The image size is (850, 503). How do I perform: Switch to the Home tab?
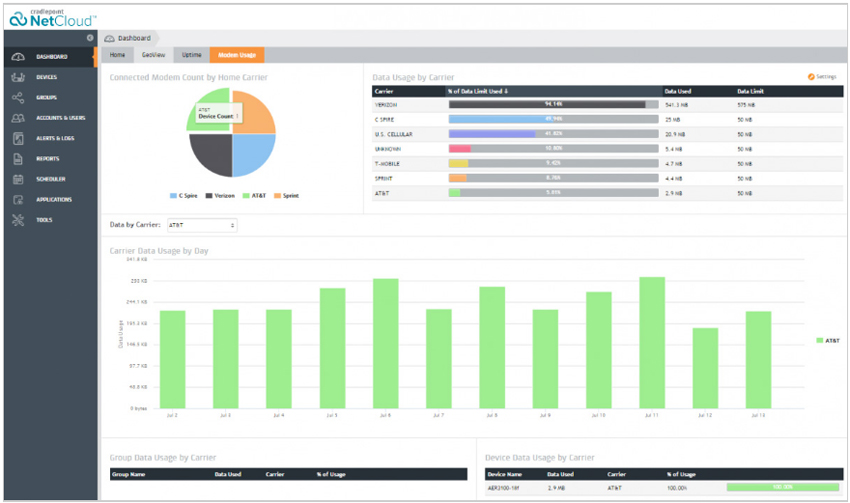[117, 55]
